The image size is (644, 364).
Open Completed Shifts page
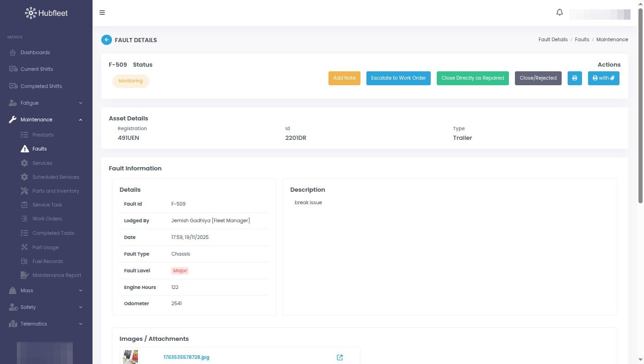(41, 86)
